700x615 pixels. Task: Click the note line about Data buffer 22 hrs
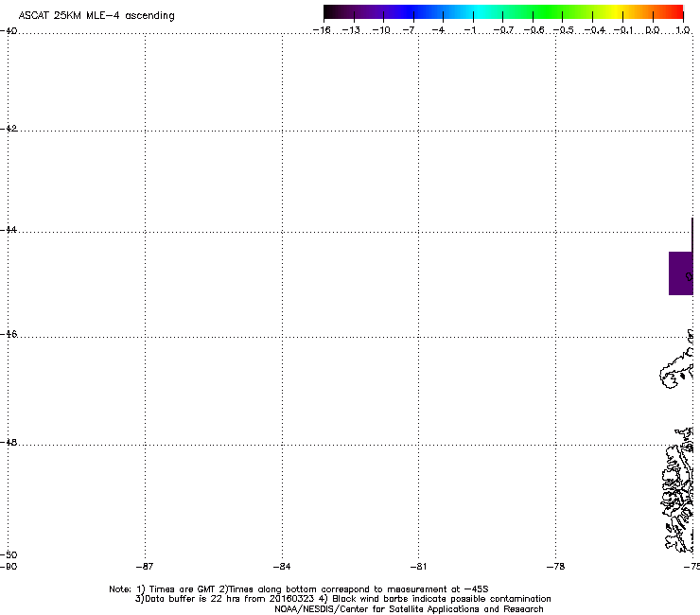tap(342, 599)
